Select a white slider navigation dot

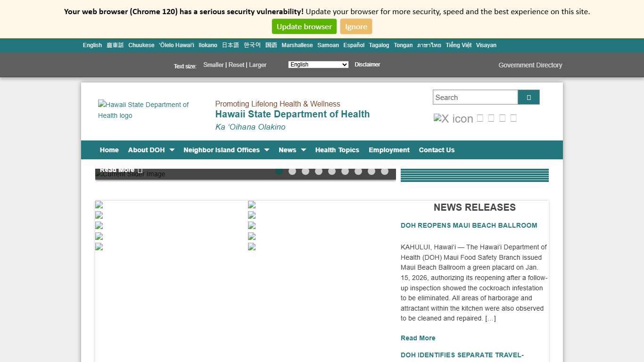292,171
